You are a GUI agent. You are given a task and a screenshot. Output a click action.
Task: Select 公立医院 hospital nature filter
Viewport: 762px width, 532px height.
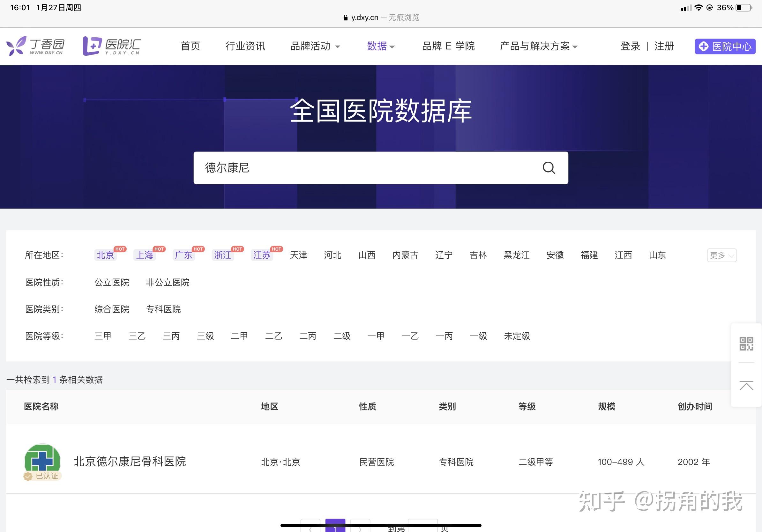[x=112, y=282]
